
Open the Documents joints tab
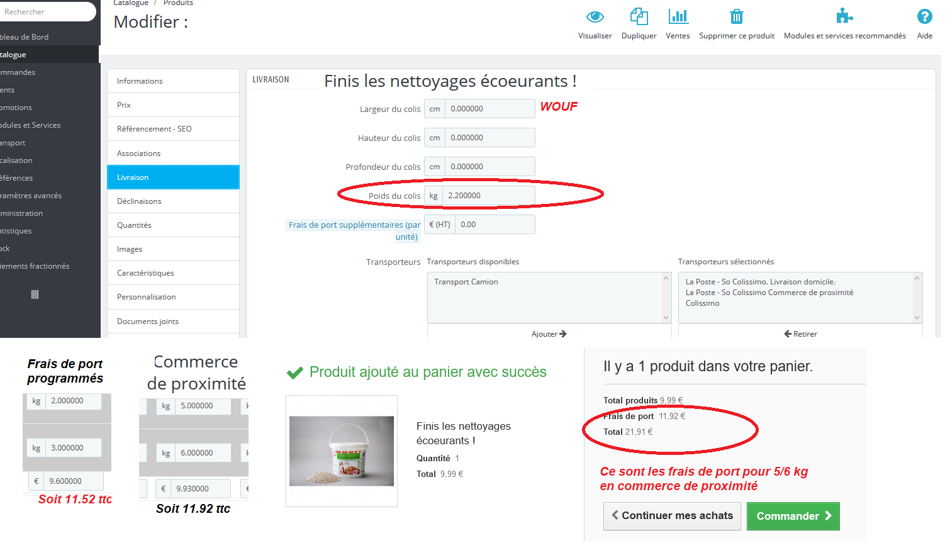pyautogui.click(x=173, y=322)
